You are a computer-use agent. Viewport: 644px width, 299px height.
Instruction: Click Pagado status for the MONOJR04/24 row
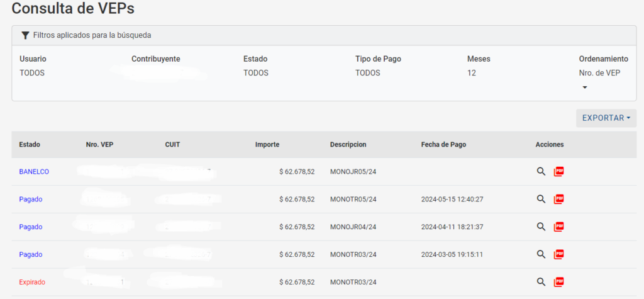point(31,227)
